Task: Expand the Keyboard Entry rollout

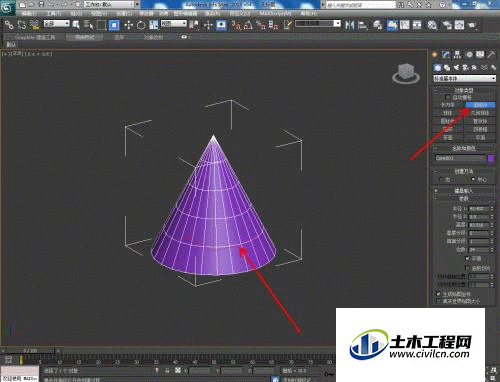Action: (x=464, y=191)
